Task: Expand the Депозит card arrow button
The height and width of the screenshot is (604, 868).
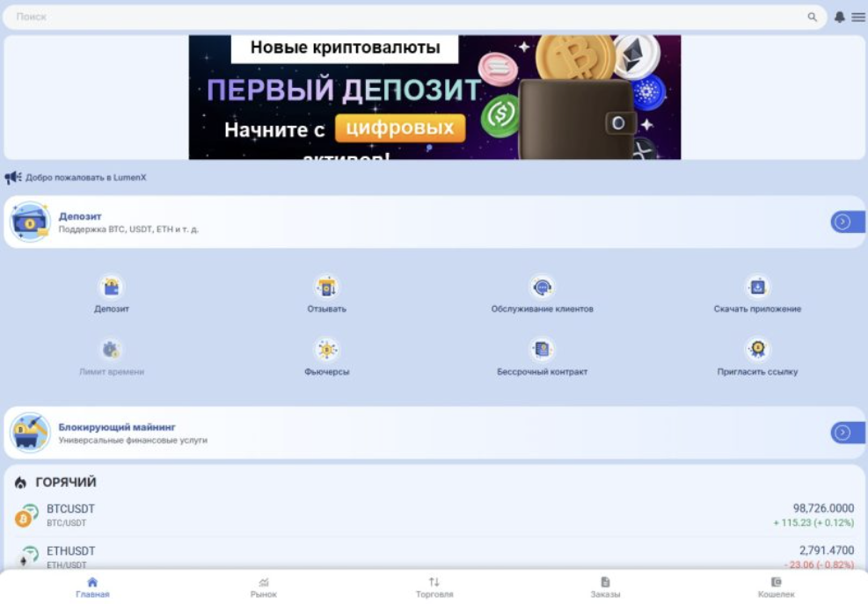Action: pos(847,222)
